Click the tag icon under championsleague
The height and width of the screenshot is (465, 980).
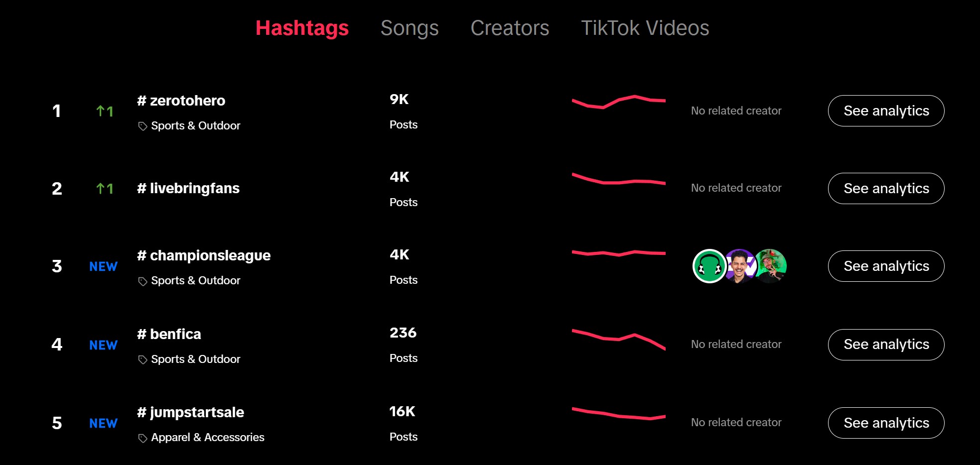click(x=142, y=281)
